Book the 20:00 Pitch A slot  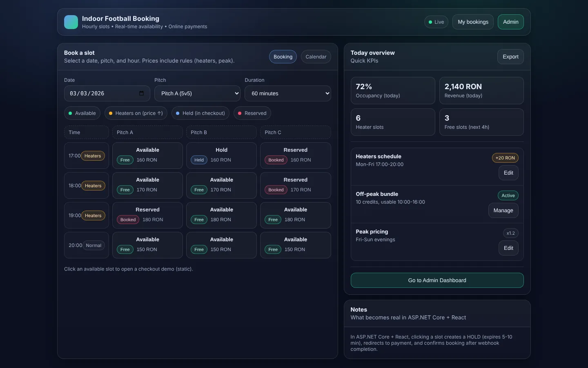(x=147, y=245)
